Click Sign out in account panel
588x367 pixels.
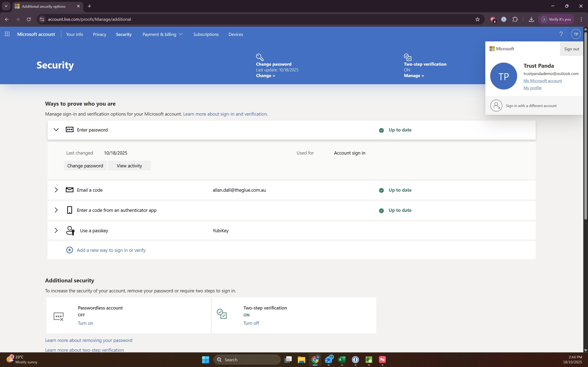coord(571,49)
